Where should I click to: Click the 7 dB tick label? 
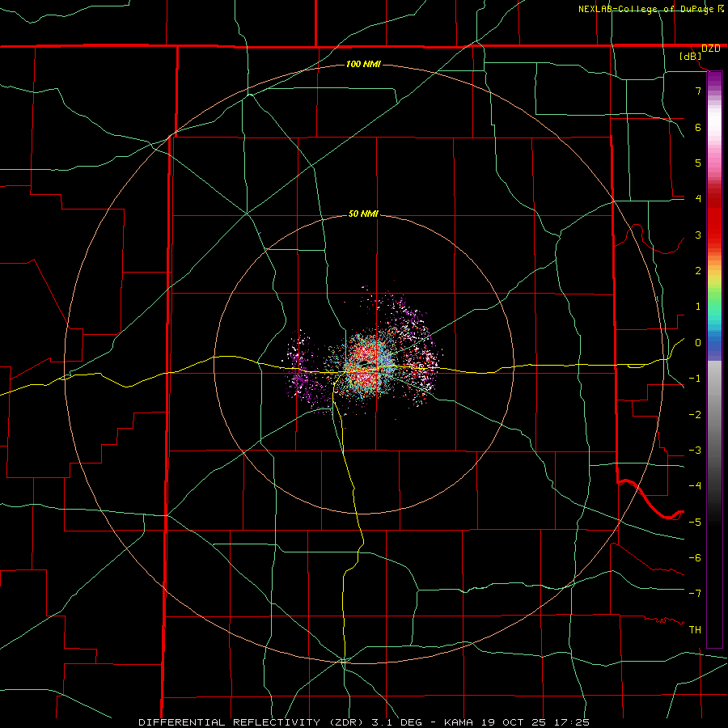point(697,91)
